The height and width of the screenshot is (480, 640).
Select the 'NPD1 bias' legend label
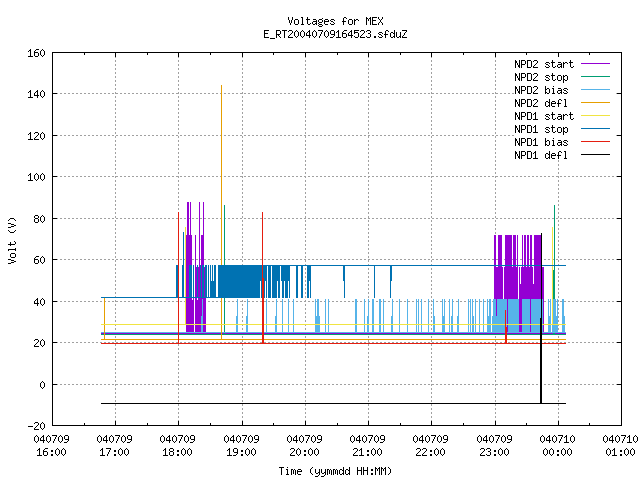click(x=541, y=142)
